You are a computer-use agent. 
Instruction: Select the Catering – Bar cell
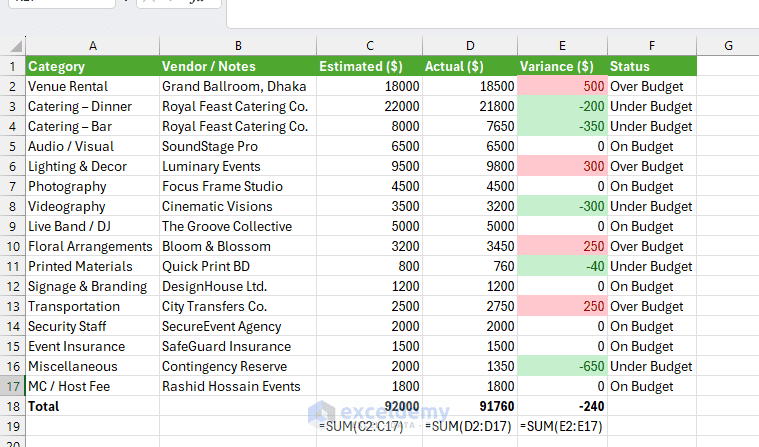click(92, 126)
